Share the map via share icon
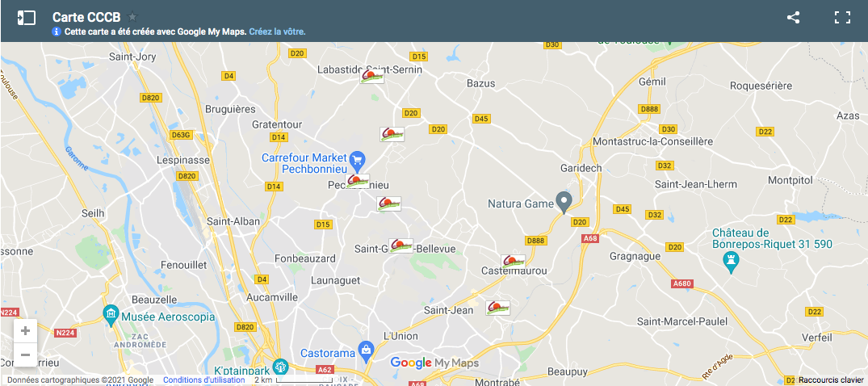The width and height of the screenshot is (868, 386). pos(793,17)
